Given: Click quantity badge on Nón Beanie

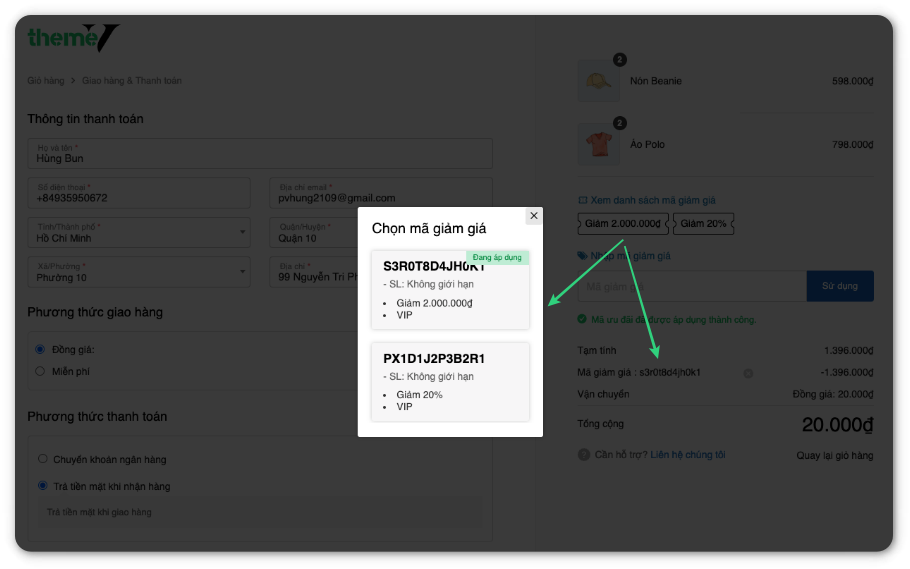Looking at the screenshot, I should point(619,60).
